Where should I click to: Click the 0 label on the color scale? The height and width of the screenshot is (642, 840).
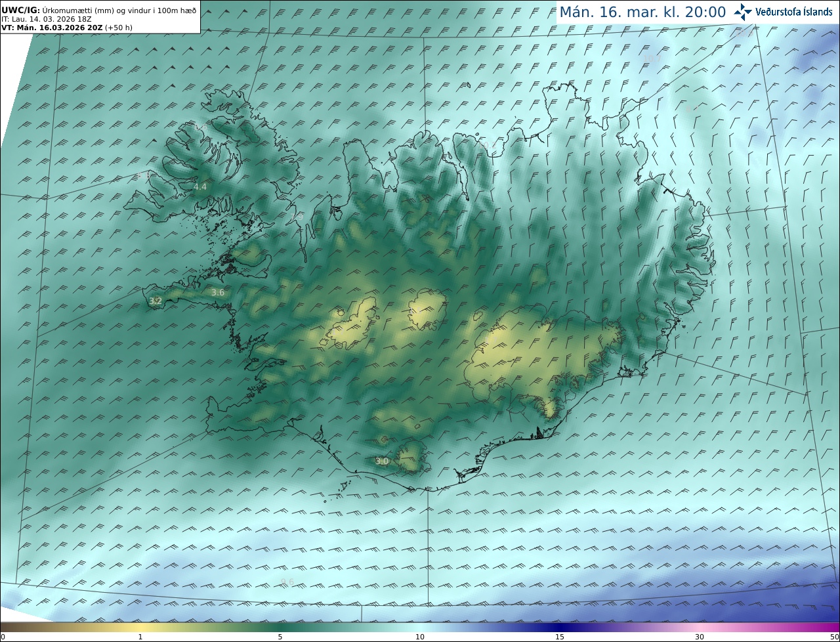click(x=3, y=637)
